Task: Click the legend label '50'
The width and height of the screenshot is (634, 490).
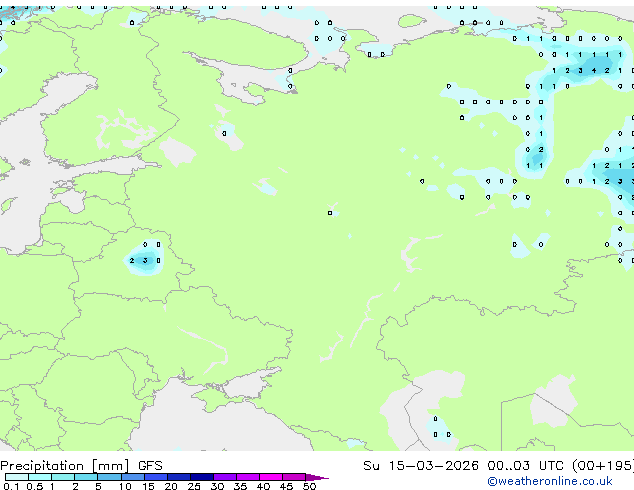Action: pos(309,486)
